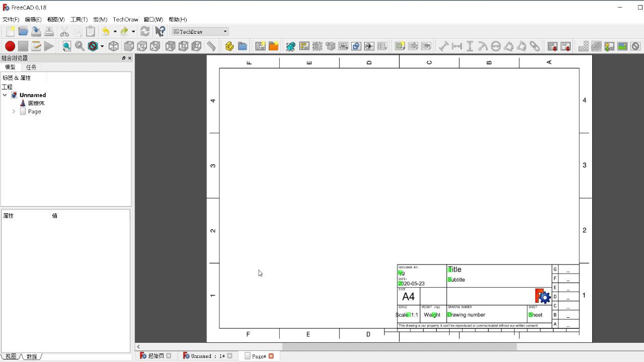Apply geometric hatch to a face
The height and width of the screenshot is (362, 644).
[597, 46]
